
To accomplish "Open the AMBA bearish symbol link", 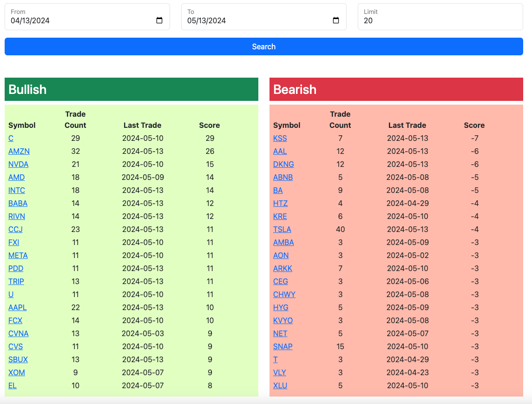I will [283, 242].
